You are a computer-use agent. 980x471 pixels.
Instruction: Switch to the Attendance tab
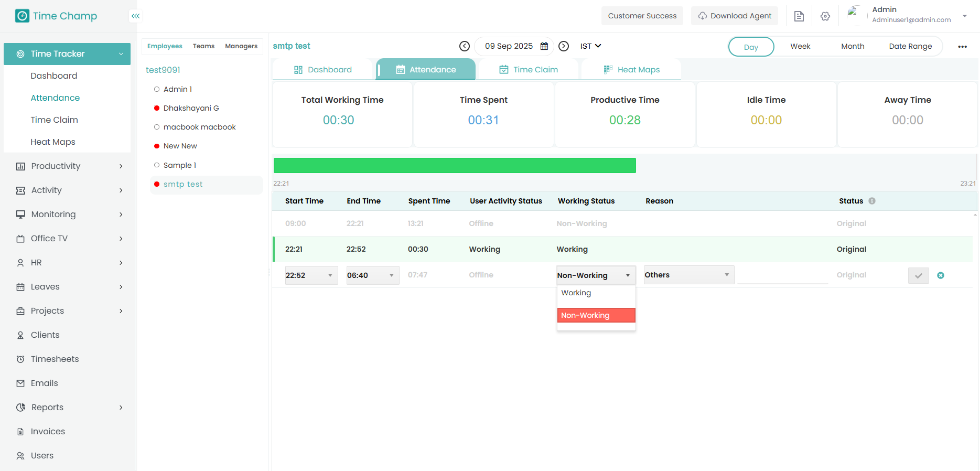point(426,70)
